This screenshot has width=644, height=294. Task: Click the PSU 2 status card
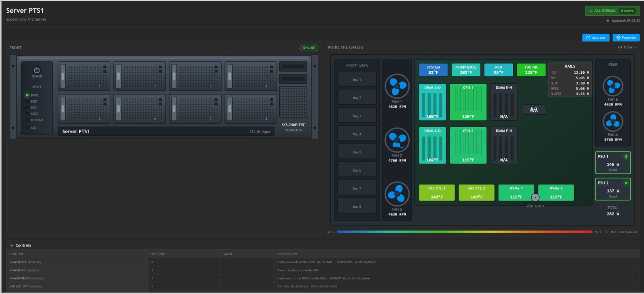(x=613, y=189)
